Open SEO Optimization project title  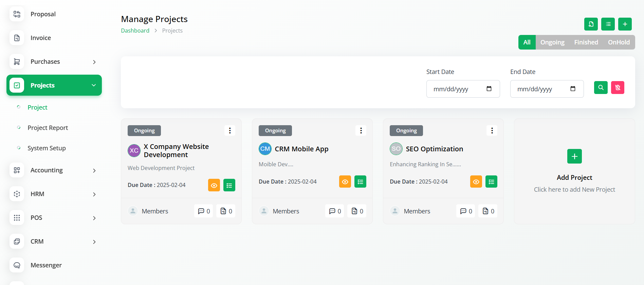coord(434,149)
